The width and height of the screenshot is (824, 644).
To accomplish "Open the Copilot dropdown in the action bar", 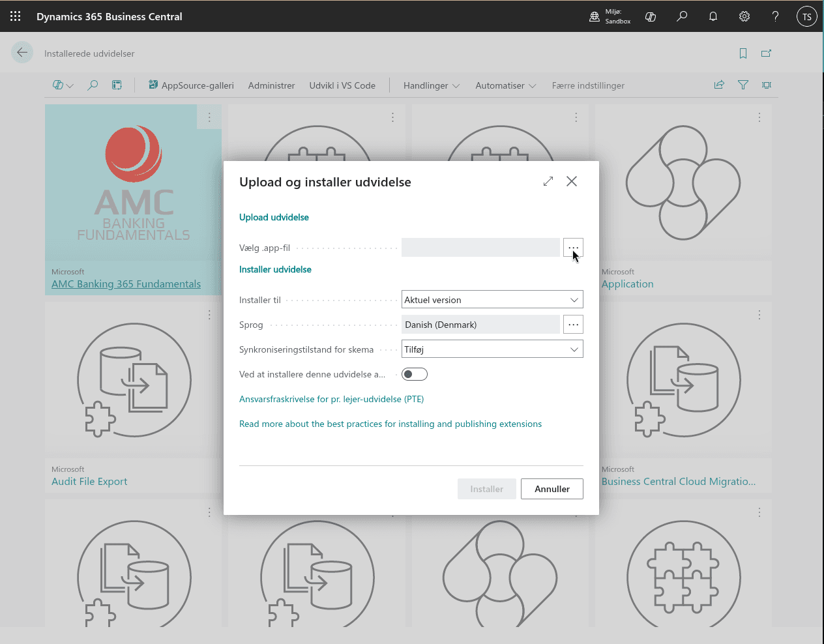I will coord(63,85).
